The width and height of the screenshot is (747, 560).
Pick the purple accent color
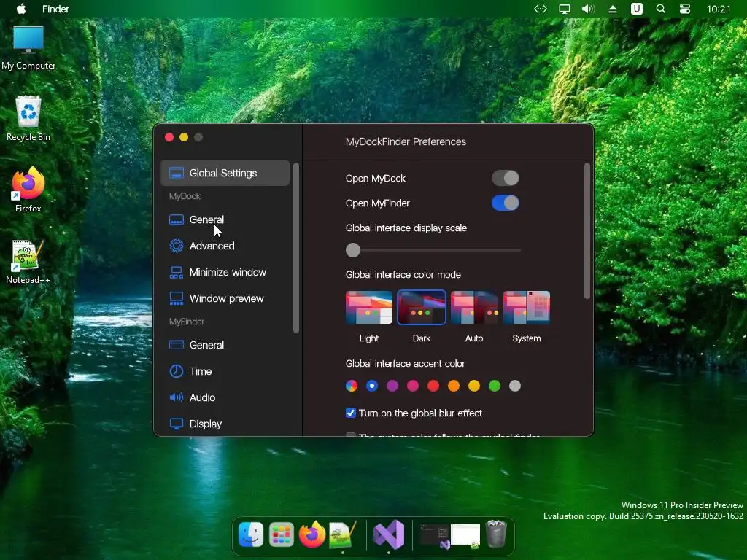point(392,386)
